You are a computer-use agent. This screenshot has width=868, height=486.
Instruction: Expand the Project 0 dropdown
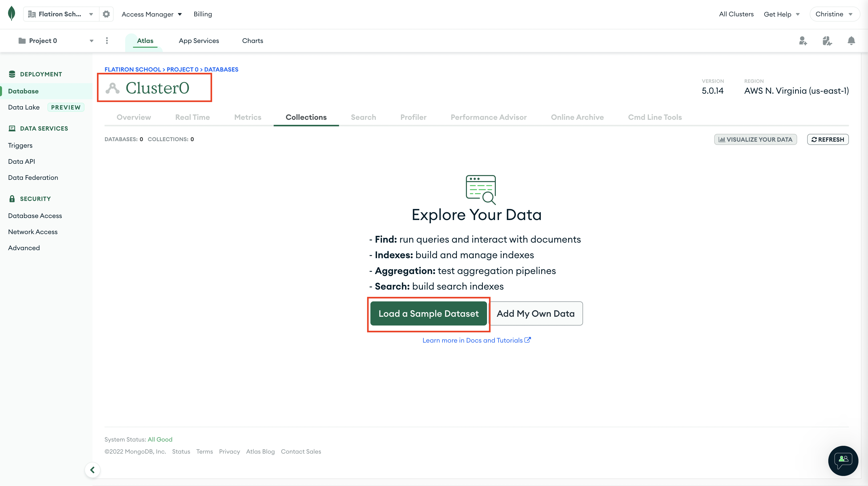(x=91, y=40)
